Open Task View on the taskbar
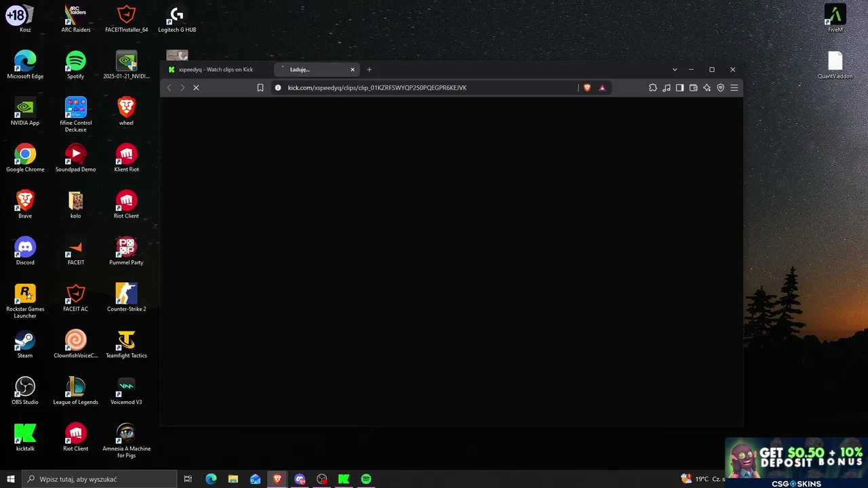868x488 pixels. 188,479
